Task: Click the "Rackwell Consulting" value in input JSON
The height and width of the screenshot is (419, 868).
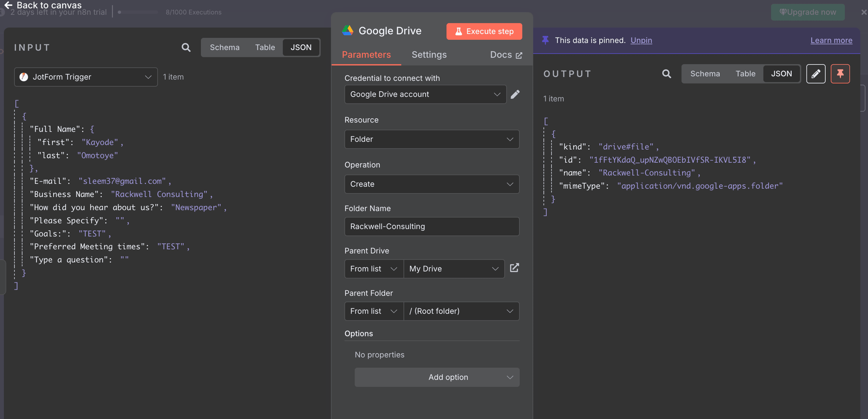Action: (x=159, y=194)
